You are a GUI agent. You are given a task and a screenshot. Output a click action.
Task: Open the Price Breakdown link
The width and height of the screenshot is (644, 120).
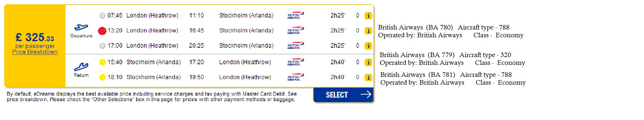[35, 52]
